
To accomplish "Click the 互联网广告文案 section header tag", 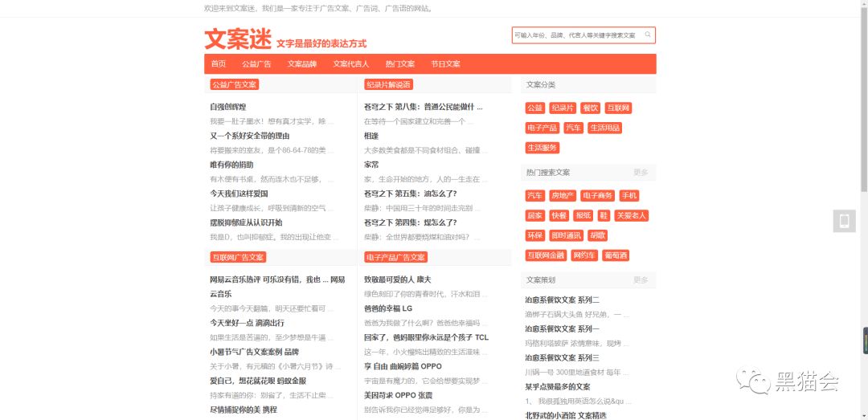I will click(x=238, y=257).
